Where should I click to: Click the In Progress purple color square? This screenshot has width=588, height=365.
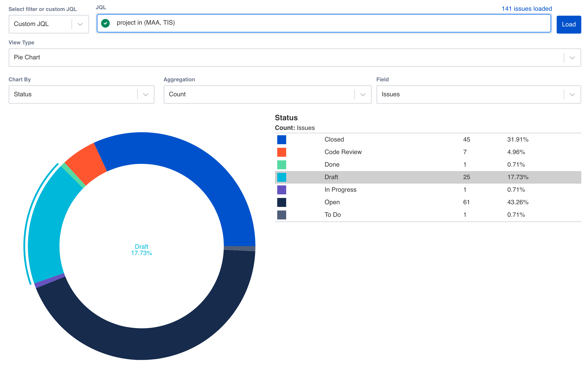pos(281,189)
